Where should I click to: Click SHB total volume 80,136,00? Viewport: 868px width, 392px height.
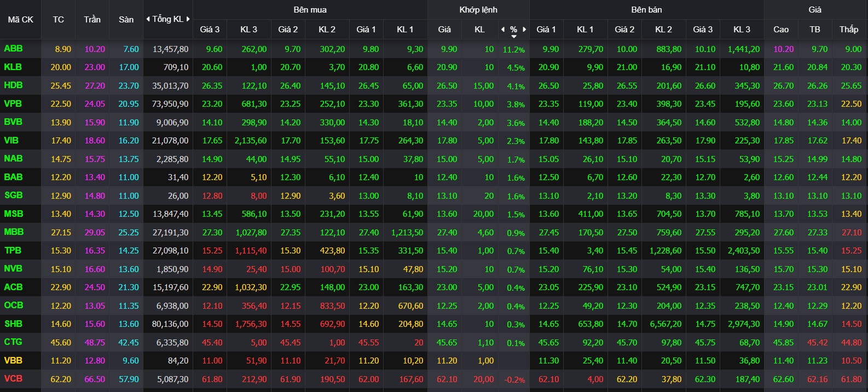point(170,324)
